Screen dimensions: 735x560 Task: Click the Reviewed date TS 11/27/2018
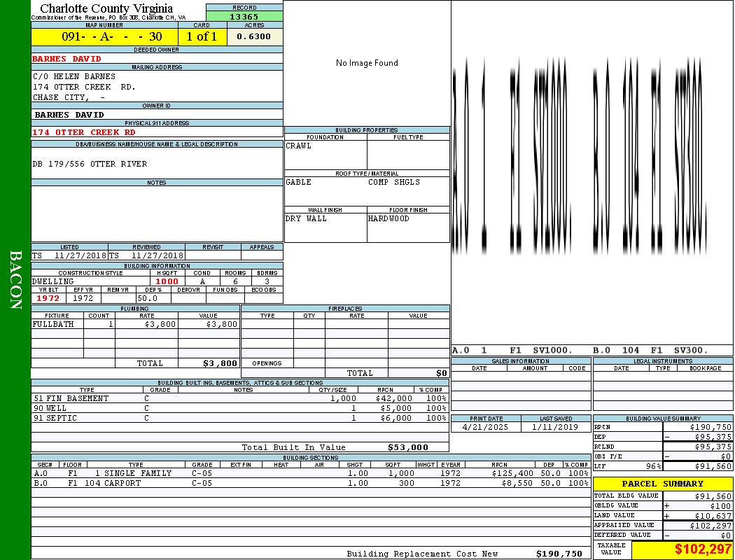coord(146,255)
